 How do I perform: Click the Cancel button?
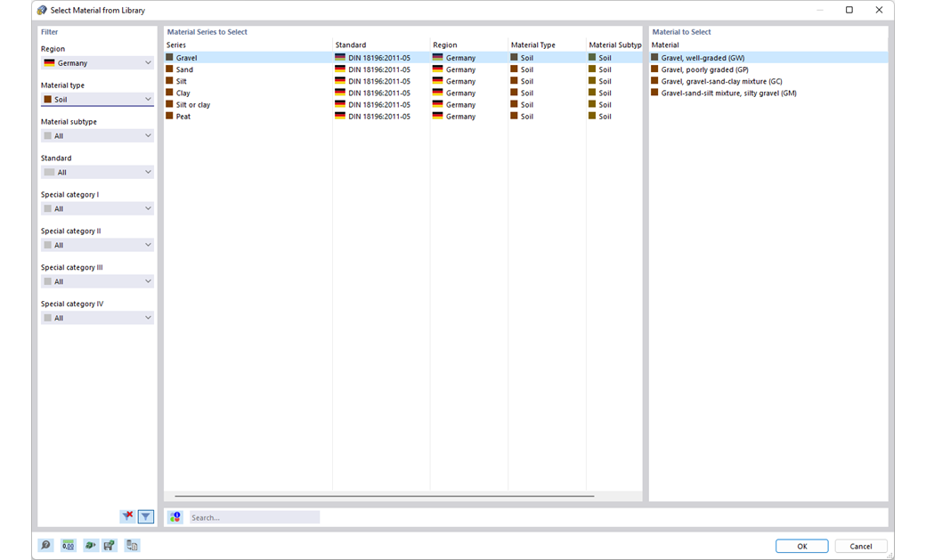click(860, 546)
